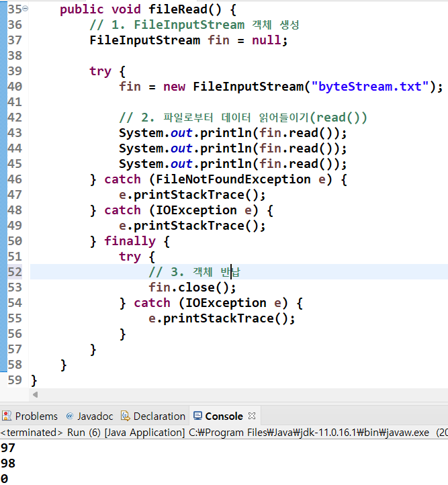Click the Problems tab icon
The width and height of the screenshot is (448, 485).
[7, 416]
